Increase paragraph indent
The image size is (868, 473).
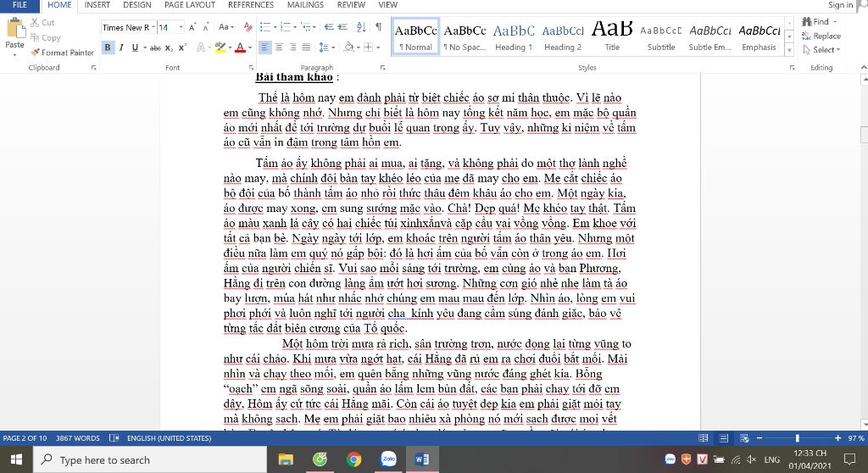[342, 27]
